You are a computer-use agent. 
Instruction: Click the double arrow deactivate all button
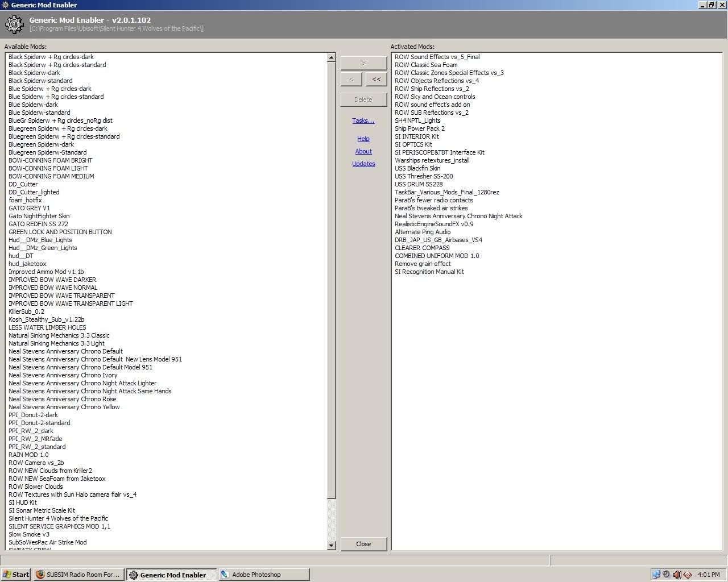coord(376,79)
